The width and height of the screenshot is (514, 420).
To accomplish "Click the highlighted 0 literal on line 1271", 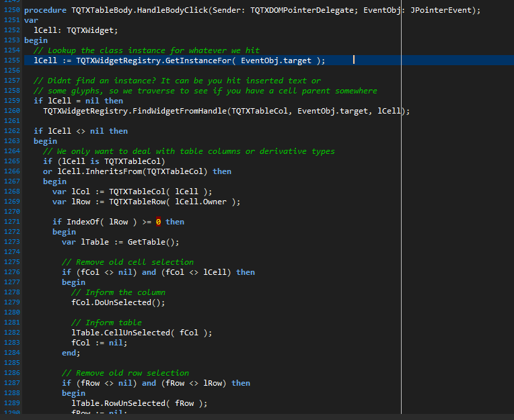I will coord(158,222).
